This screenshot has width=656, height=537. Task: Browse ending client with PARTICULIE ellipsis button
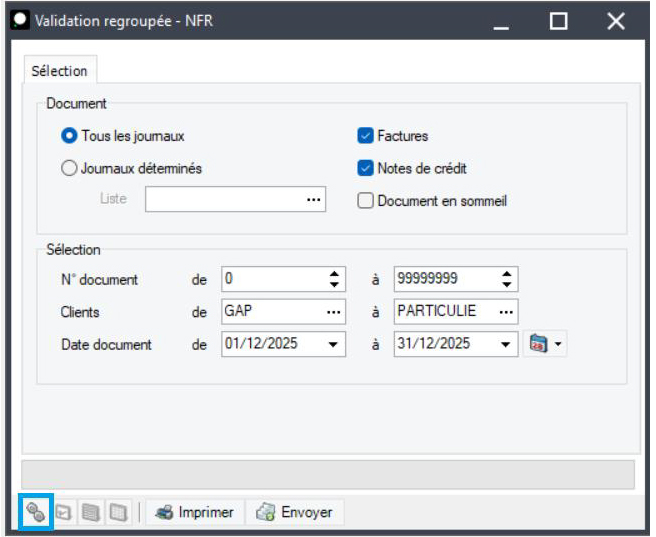pos(506,312)
